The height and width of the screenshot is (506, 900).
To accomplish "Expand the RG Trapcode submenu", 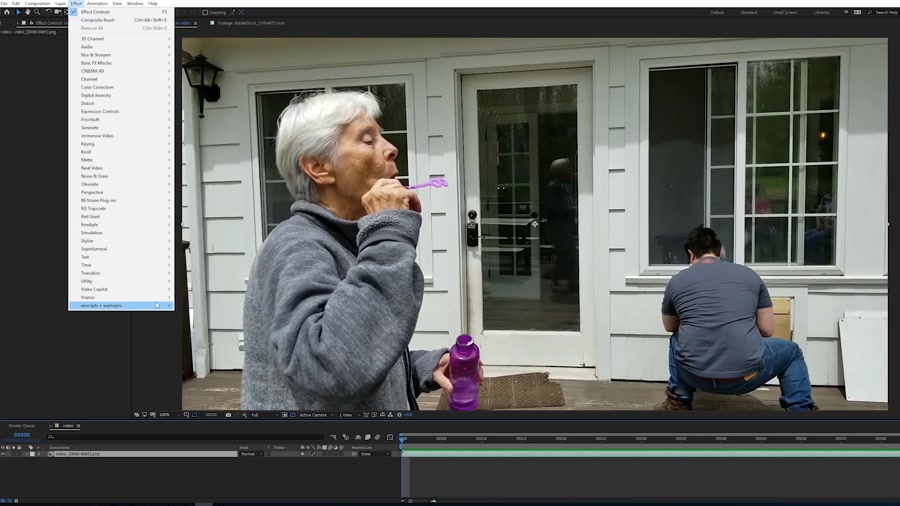I will coord(121,208).
